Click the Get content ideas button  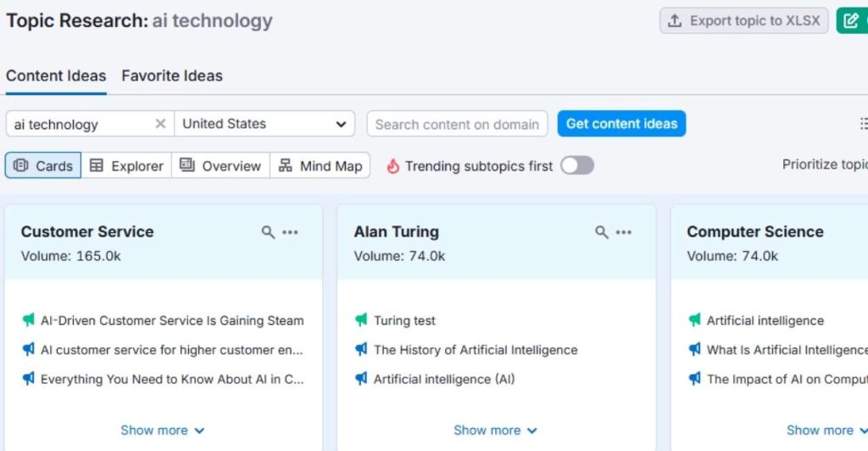point(621,124)
